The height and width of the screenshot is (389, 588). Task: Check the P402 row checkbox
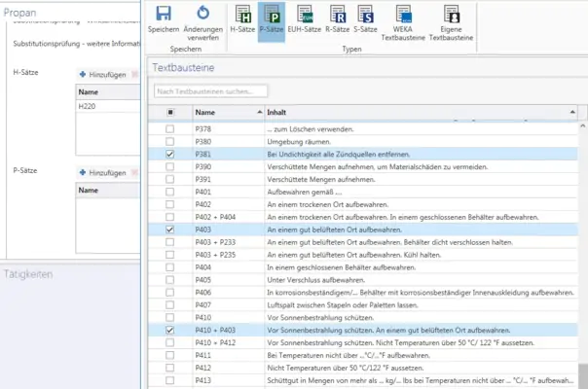coord(169,204)
